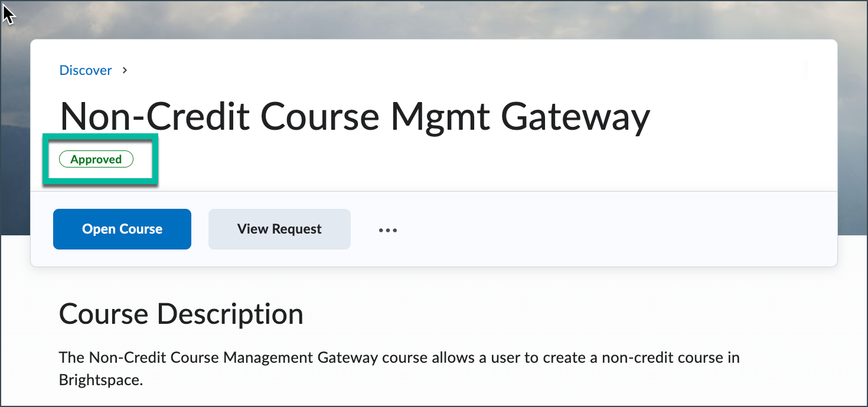Click the green Approved status badge
868x407 pixels.
point(96,159)
